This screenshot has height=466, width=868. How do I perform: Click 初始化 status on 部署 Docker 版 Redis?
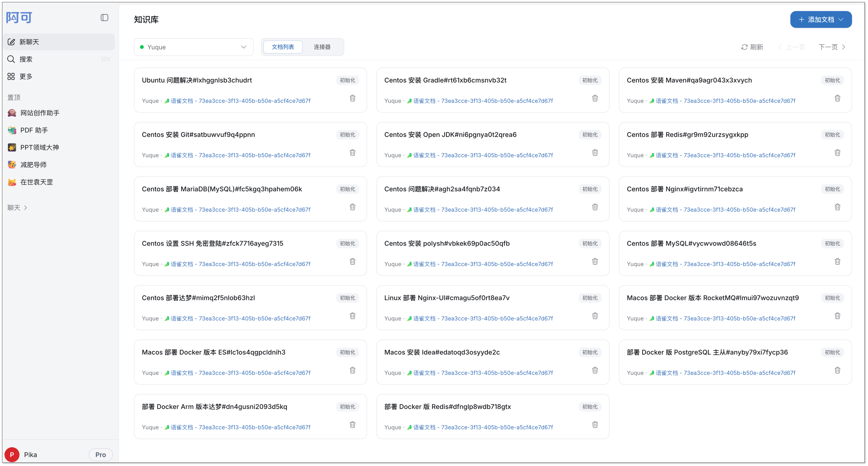(590, 406)
